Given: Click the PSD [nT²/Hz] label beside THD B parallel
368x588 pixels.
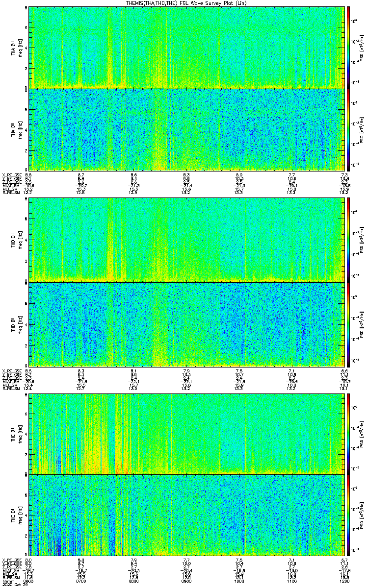Looking at the screenshot, I should 362,324.
